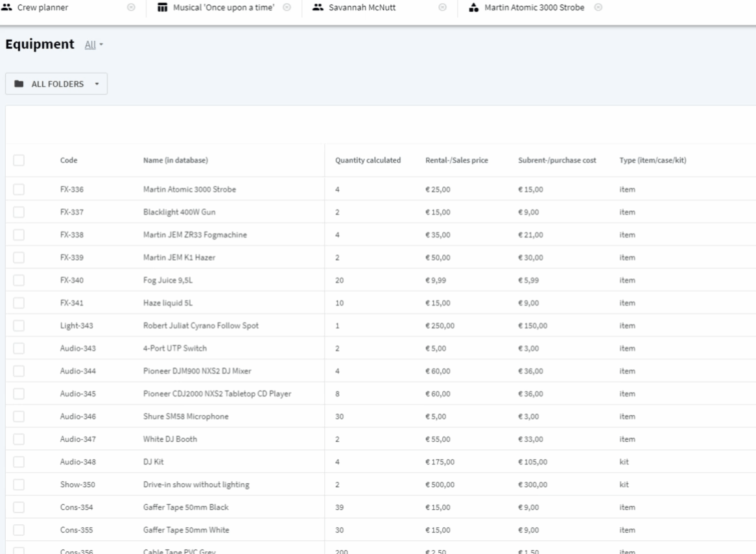Screen dimensions: 756x554
Task: Sort by the Code column header
Action: [69, 160]
